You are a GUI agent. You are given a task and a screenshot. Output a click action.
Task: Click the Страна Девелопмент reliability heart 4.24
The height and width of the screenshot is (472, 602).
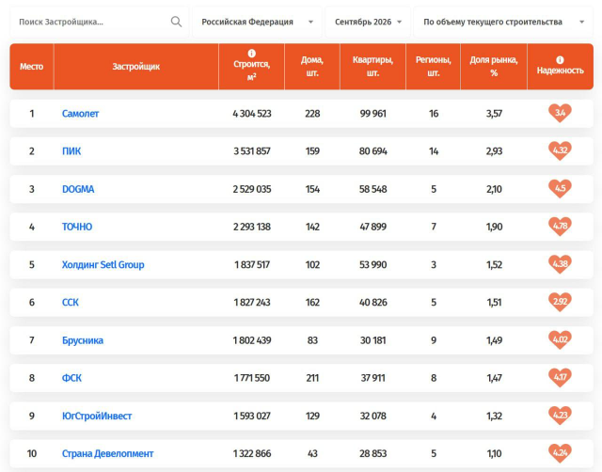pos(560,454)
